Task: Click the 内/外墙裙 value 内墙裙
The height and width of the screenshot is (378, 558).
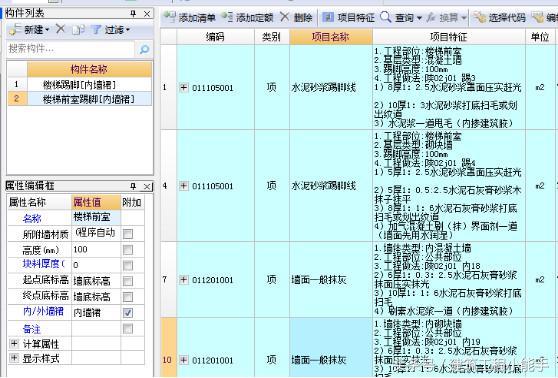Action: (x=96, y=313)
